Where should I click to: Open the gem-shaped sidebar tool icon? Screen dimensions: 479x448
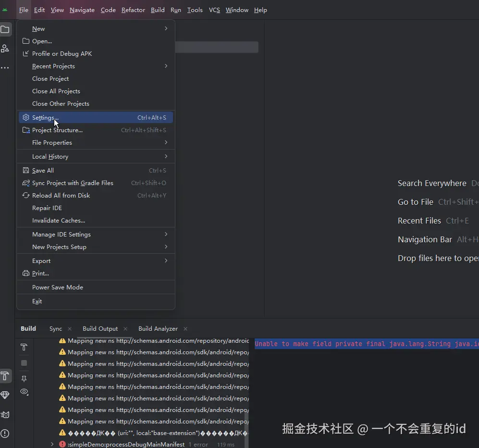point(5,395)
